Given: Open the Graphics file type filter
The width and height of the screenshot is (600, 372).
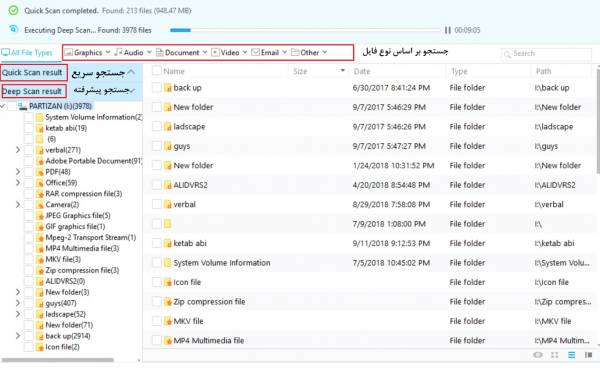Looking at the screenshot, I should (87, 52).
